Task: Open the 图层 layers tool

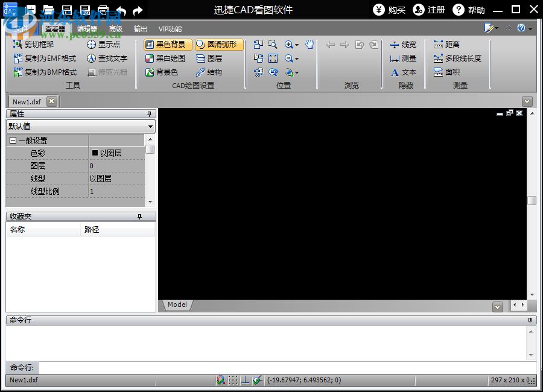Action: tap(209, 58)
